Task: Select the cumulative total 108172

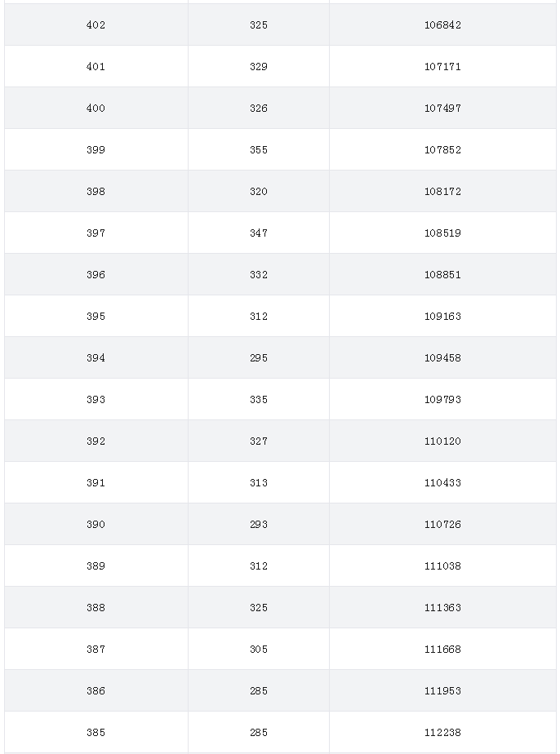Action: tap(442, 192)
